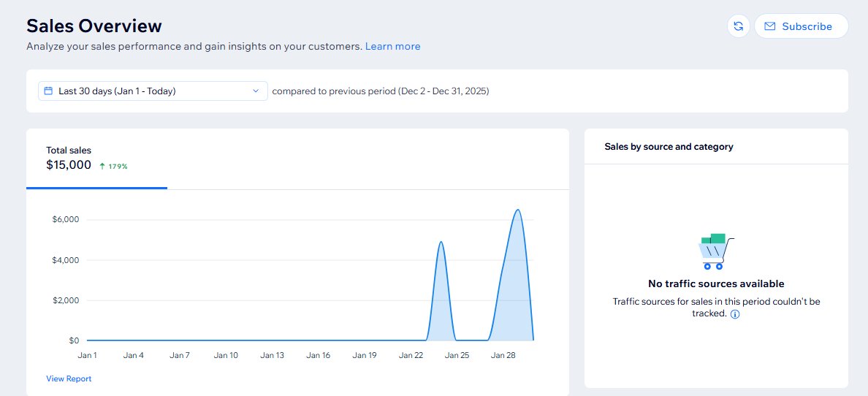This screenshot has height=396, width=868.
Task: Click the $4,000 y-axis label
Action: [x=66, y=260]
